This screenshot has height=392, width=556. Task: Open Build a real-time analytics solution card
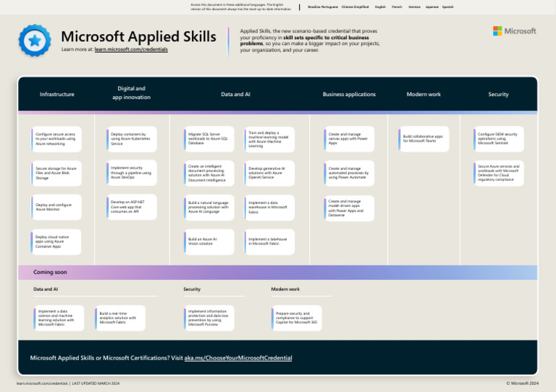(x=120, y=318)
